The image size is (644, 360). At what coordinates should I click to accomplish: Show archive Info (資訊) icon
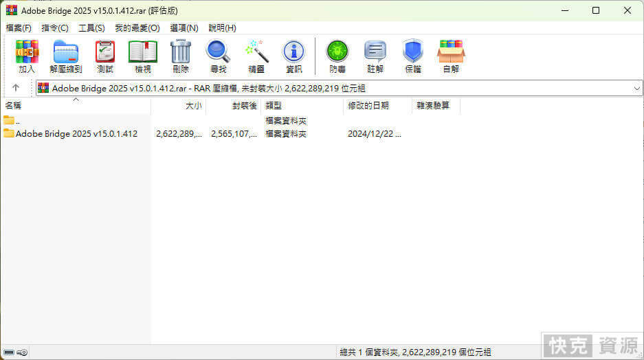pos(293,56)
